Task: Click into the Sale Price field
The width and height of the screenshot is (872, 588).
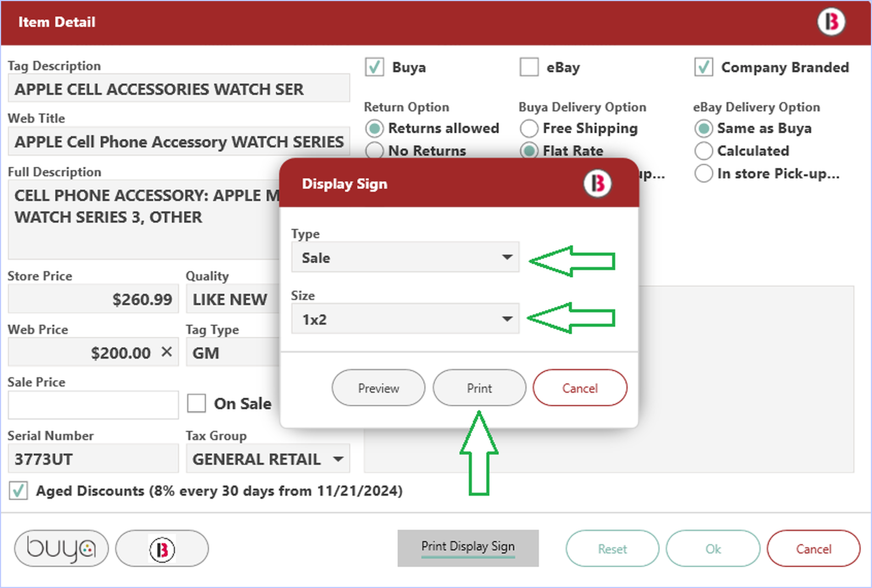Action: (93, 405)
